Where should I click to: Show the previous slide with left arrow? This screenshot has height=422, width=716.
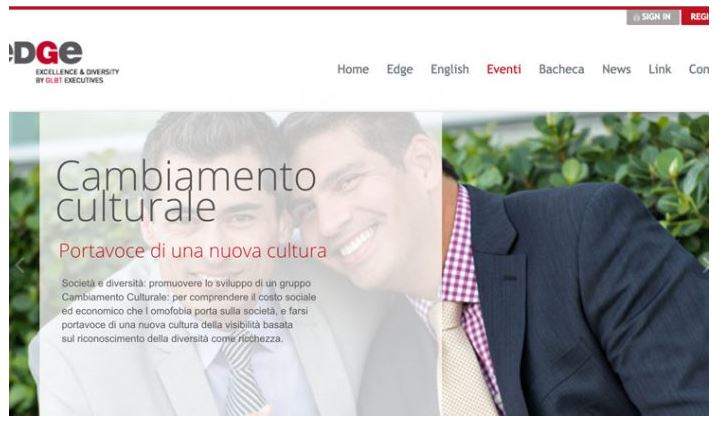coord(20,266)
